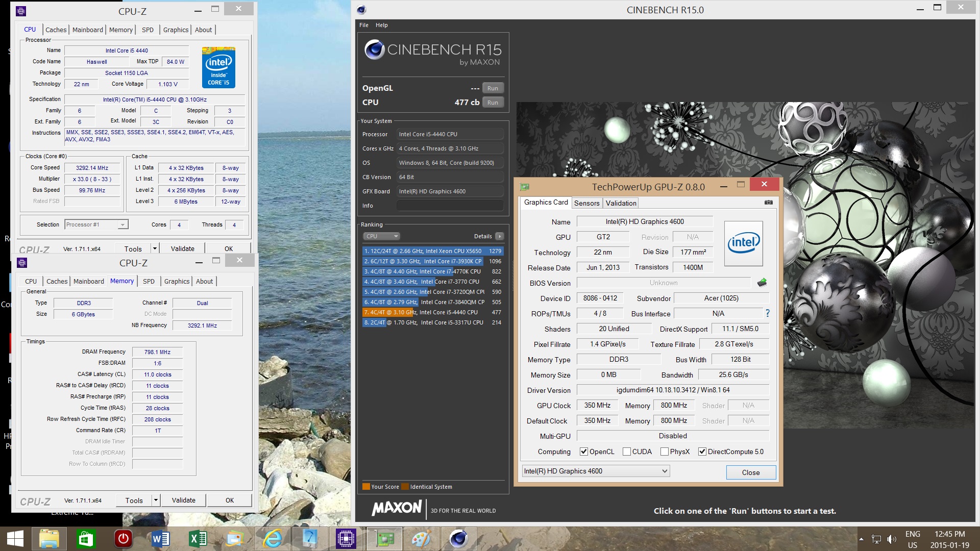
Task: Open Caches tab in top CPU-Z
Action: click(x=56, y=30)
